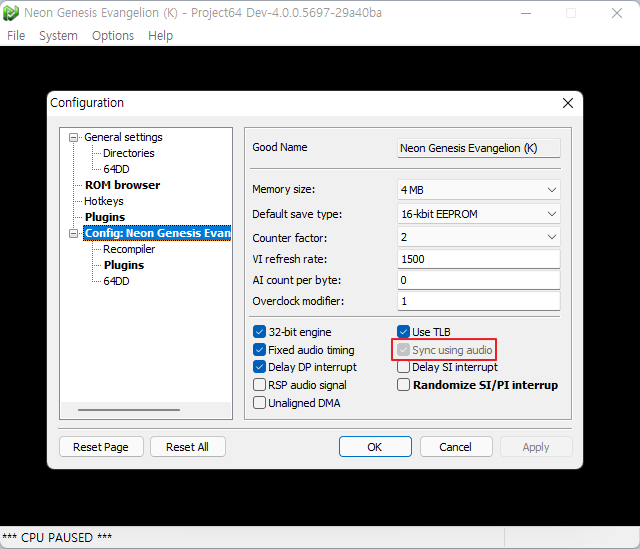The image size is (640, 549).
Task: Select Config: Neon Genesis Evan tree item
Action: 158,233
